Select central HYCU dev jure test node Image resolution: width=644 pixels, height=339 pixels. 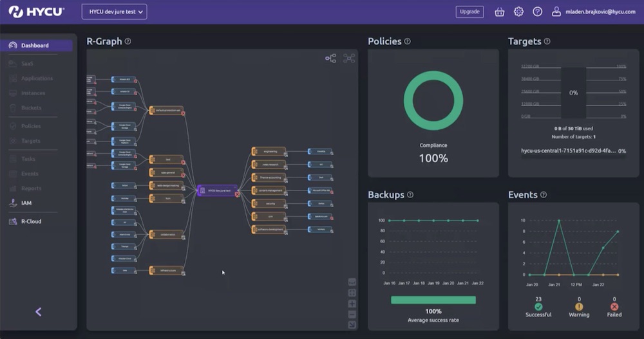(218, 190)
